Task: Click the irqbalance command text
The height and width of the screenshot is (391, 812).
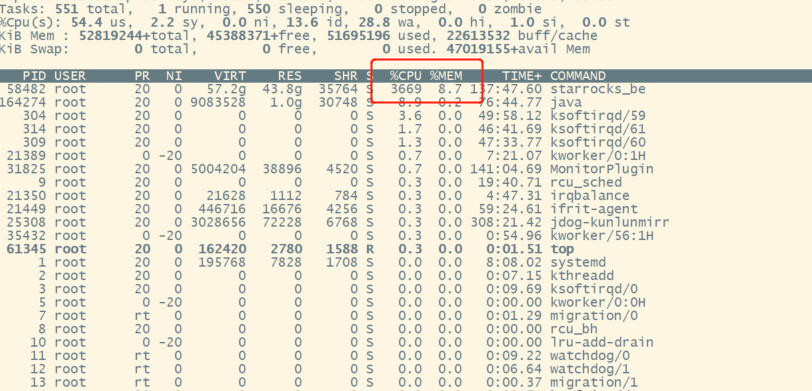Action: point(589,196)
